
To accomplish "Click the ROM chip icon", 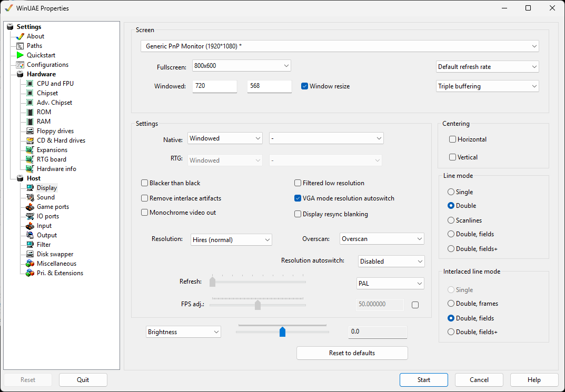I will click(x=30, y=112).
